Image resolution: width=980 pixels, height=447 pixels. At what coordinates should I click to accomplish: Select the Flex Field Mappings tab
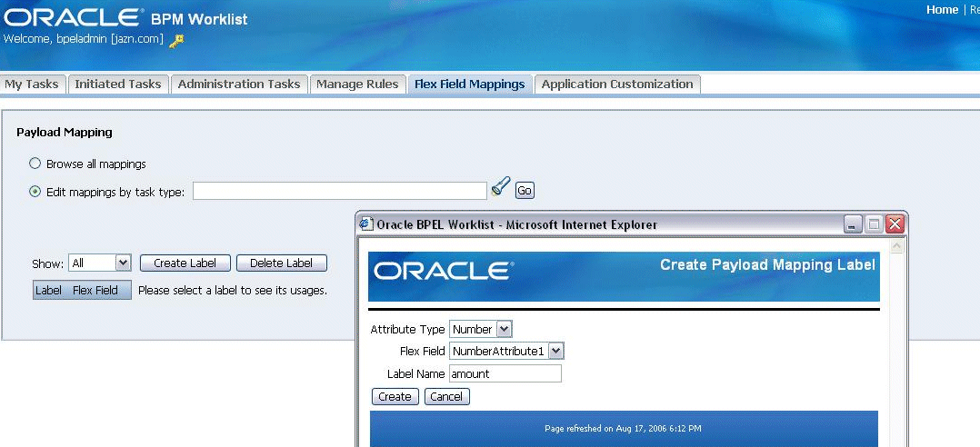(x=469, y=84)
